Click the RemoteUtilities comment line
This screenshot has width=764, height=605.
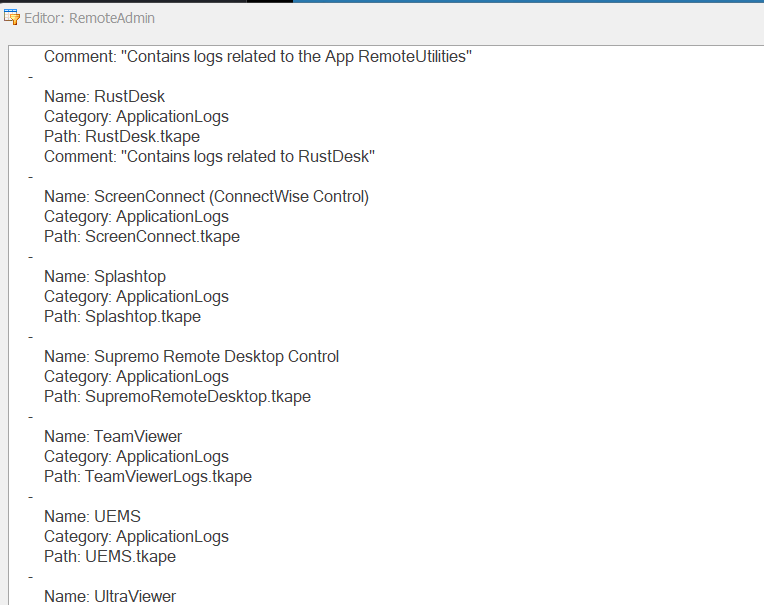pyautogui.click(x=258, y=57)
